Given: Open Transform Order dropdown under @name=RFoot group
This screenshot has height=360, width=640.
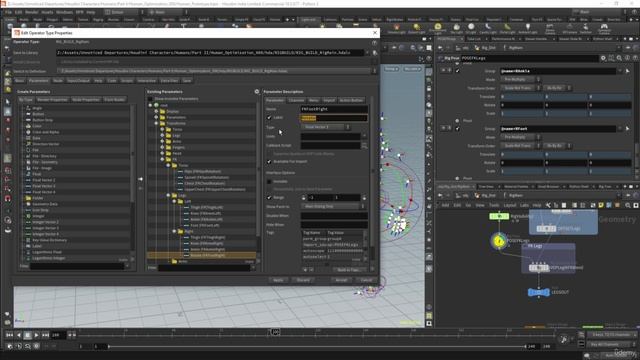Looking at the screenshot, I should pyautogui.click(x=520, y=146).
